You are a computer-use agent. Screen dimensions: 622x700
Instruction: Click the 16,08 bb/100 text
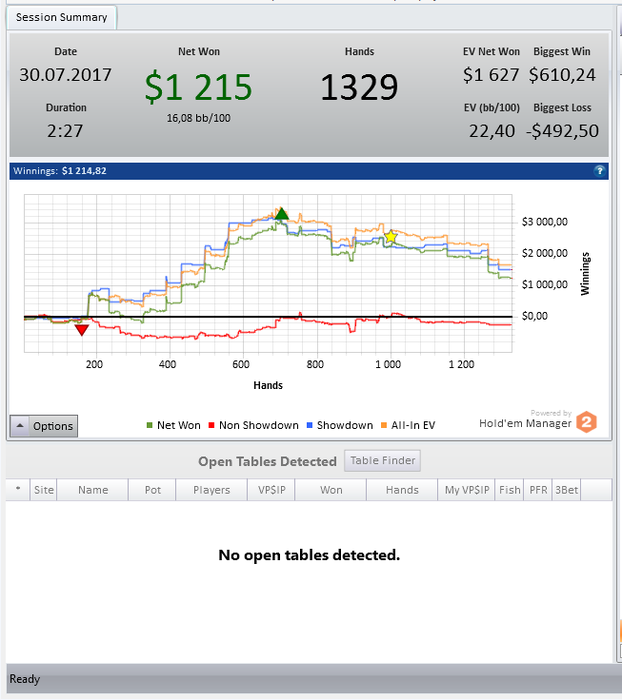coord(199,118)
